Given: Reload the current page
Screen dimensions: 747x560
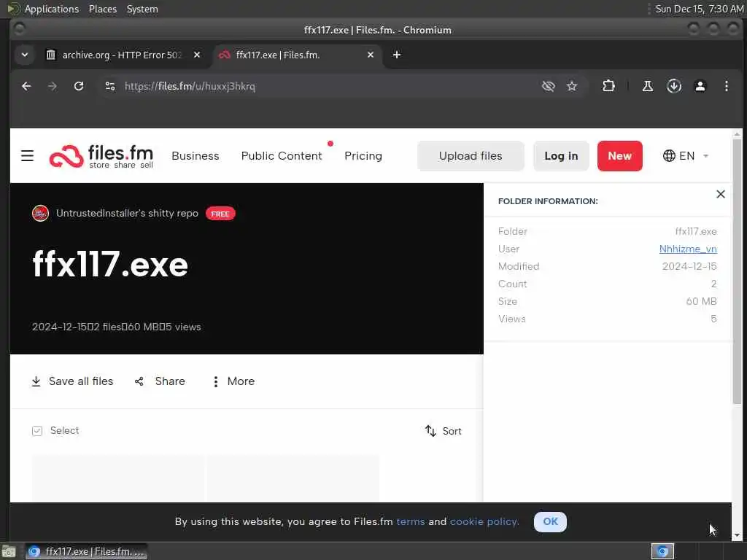Looking at the screenshot, I should [x=79, y=86].
